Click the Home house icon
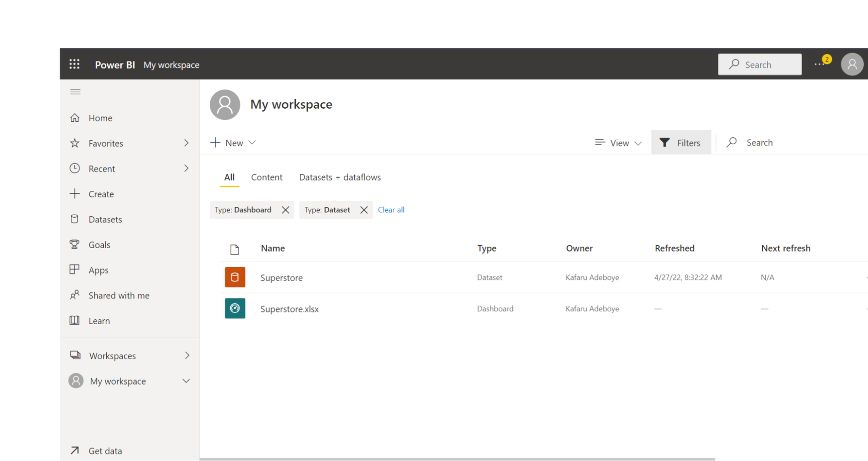The height and width of the screenshot is (461, 868). click(75, 118)
